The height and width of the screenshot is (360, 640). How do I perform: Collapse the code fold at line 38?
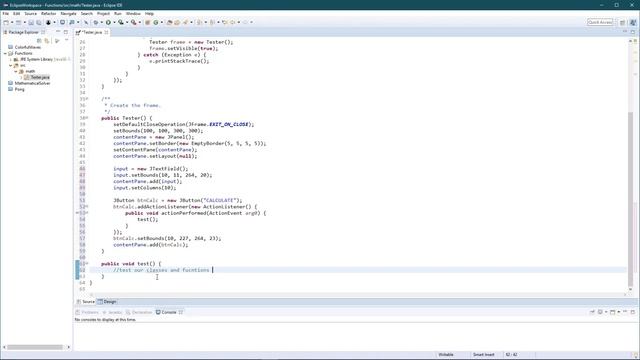click(87, 118)
